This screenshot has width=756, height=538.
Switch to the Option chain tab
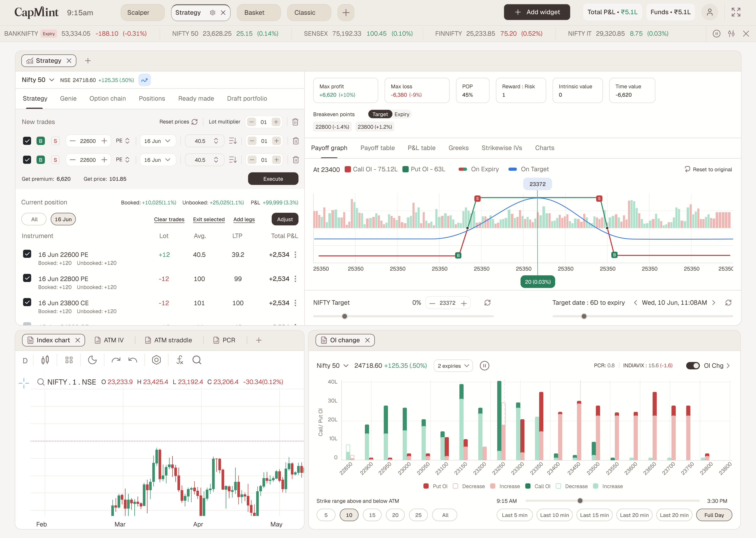(108, 98)
